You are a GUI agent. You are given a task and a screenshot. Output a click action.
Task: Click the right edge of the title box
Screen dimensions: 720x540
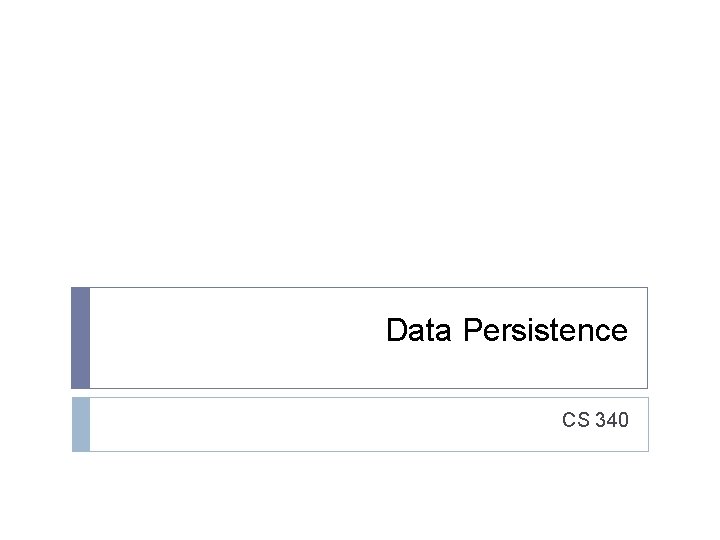647,338
